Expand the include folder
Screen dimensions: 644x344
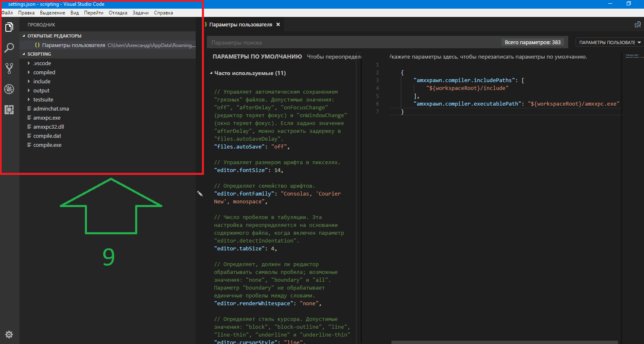(29, 82)
